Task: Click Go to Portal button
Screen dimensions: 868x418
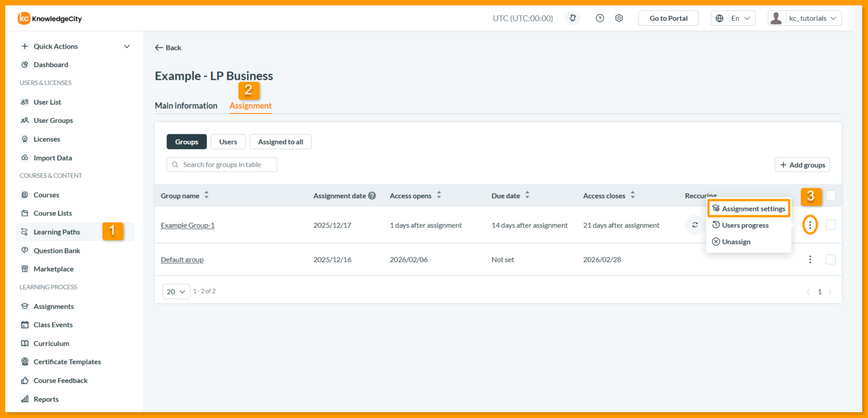Action: 668,18
